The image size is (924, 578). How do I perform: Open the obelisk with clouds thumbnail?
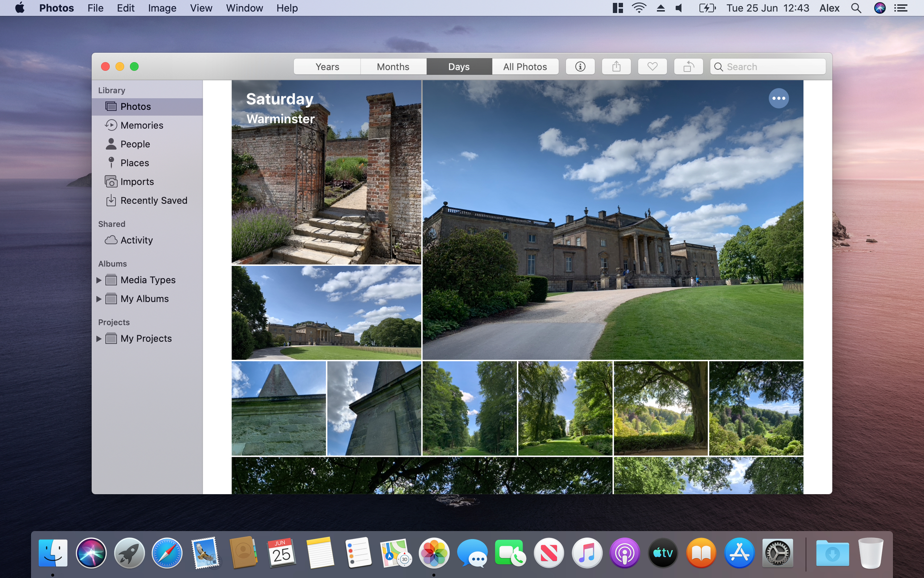[x=374, y=408]
